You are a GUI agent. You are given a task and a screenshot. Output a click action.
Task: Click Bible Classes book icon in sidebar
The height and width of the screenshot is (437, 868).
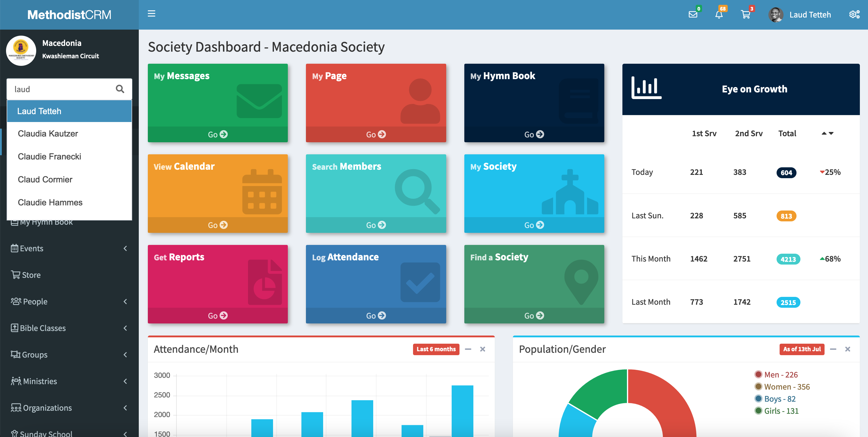(x=14, y=328)
